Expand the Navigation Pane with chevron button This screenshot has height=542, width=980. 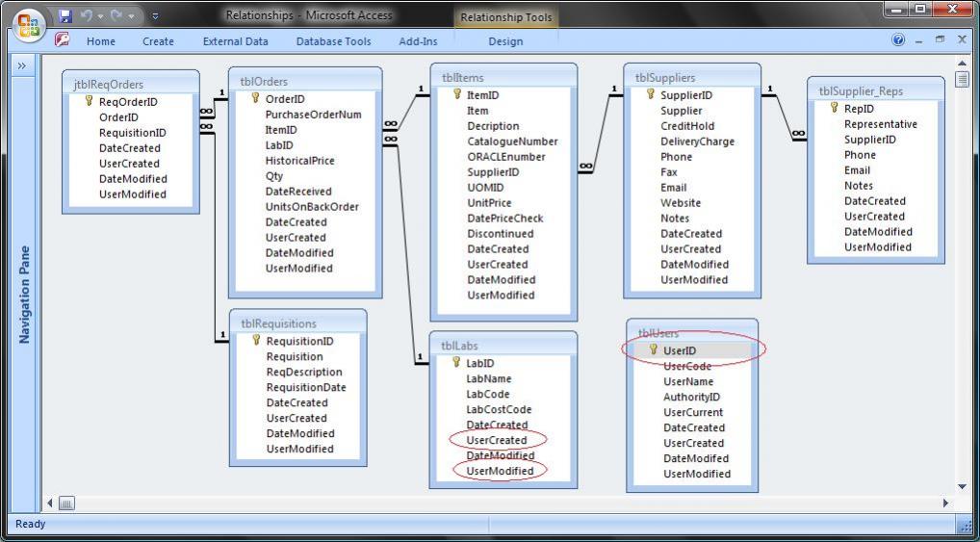click(x=22, y=65)
